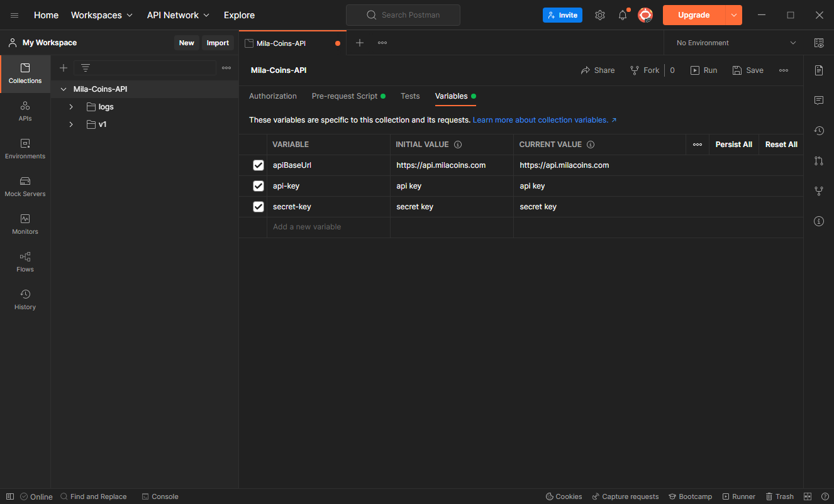Viewport: 834px width, 504px height.
Task: Click the Import button
Action: [x=218, y=43]
